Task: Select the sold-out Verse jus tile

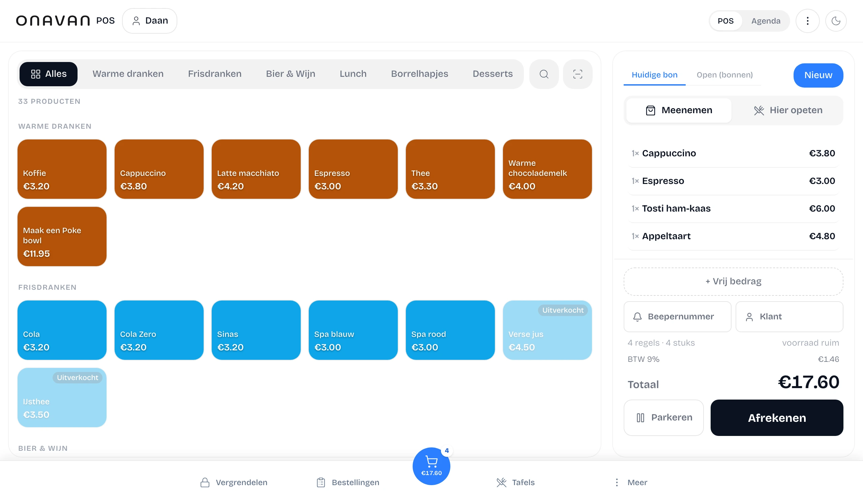Action: click(547, 330)
